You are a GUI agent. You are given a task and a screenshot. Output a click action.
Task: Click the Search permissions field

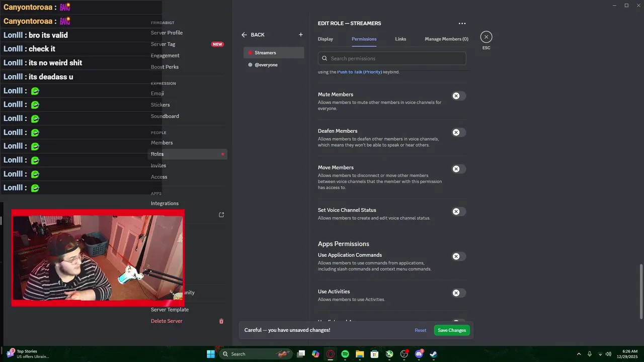pyautogui.click(x=392, y=58)
